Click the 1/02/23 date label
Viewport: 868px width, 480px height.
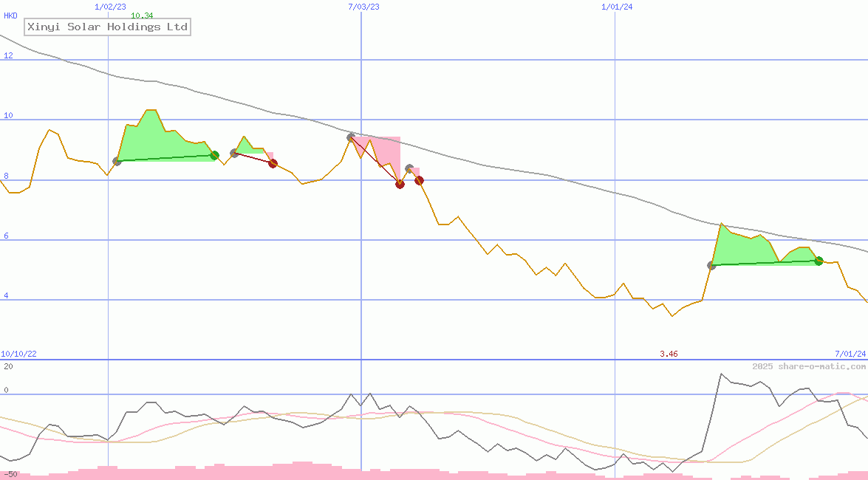pos(111,7)
